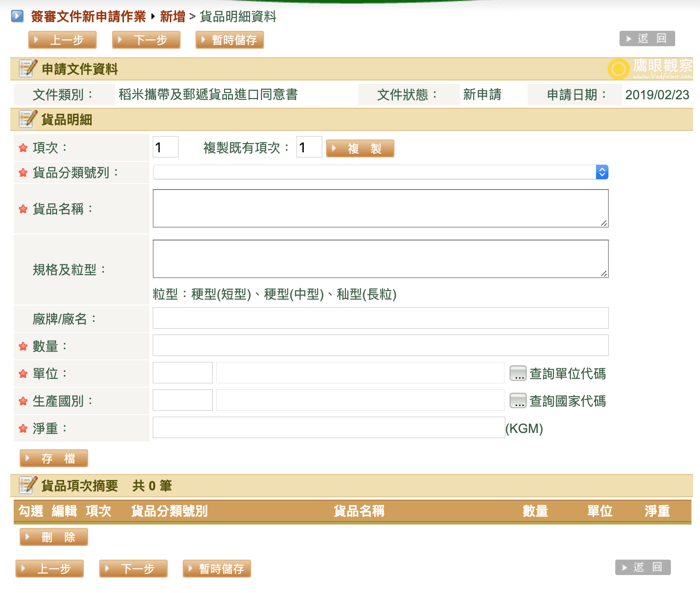Click the top 上一步 button
Image resolution: width=700 pixels, height=593 pixels.
pyautogui.click(x=62, y=40)
